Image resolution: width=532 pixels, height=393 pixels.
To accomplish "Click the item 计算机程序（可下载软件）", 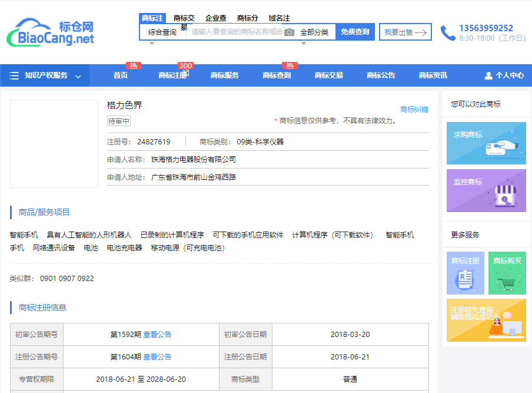I will 332,235.
